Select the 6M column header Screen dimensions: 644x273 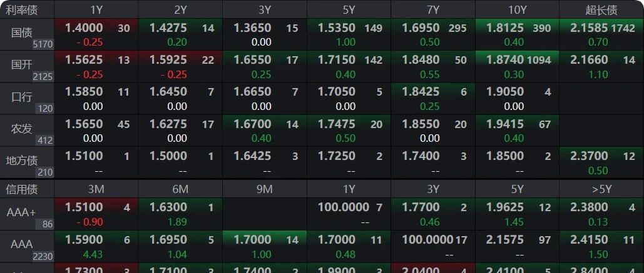[180, 189]
